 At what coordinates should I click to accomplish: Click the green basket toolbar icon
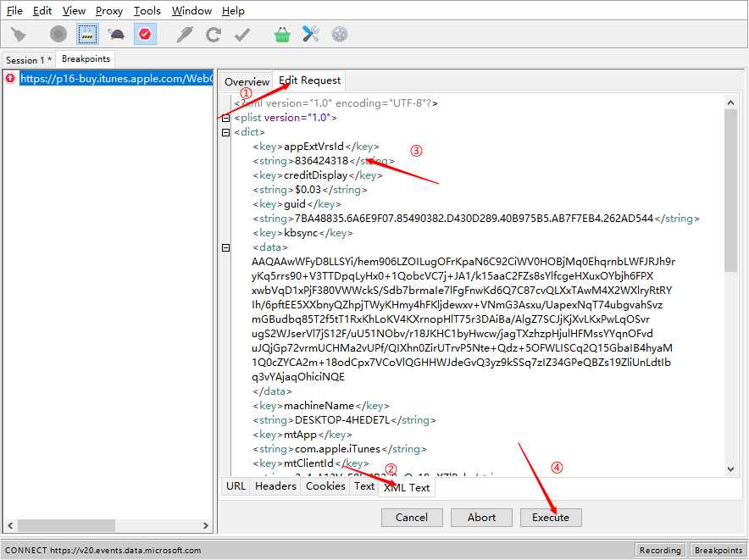282,35
